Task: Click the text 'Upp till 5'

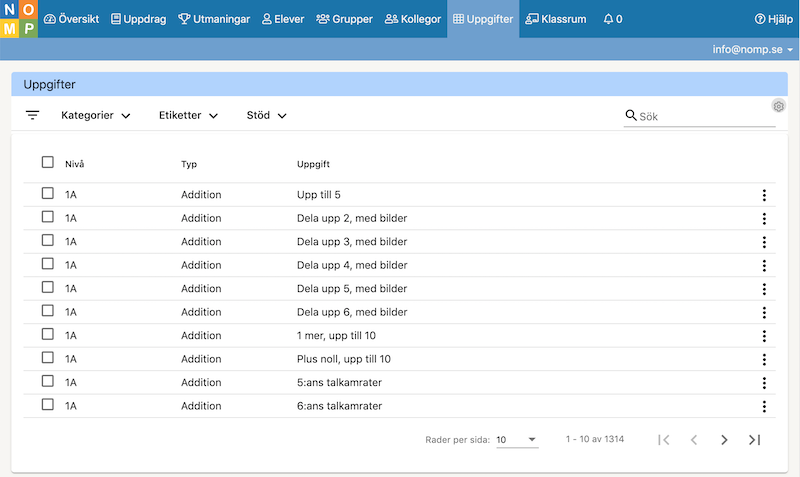Action: click(318, 195)
